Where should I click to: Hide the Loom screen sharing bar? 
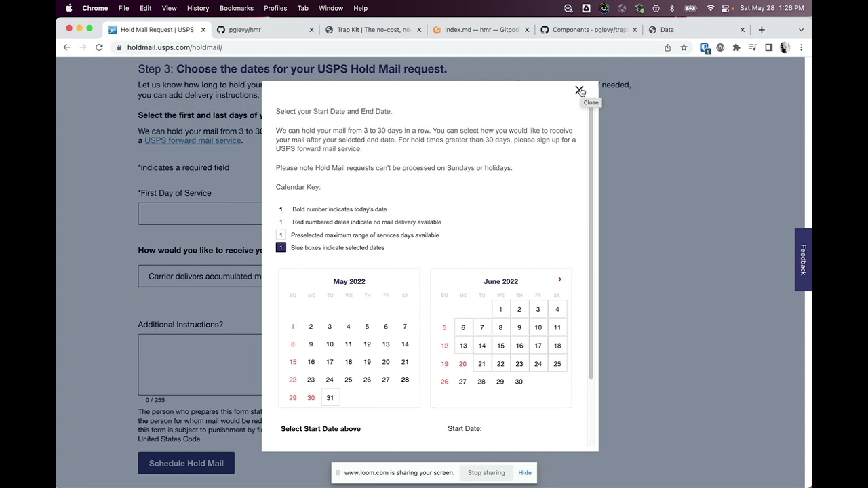coord(525,472)
